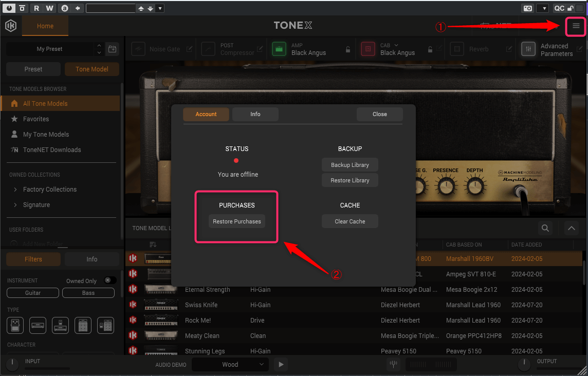The width and height of the screenshot is (588, 376).
Task: Select the pedal, amp and cab type filter
Action: (105, 325)
